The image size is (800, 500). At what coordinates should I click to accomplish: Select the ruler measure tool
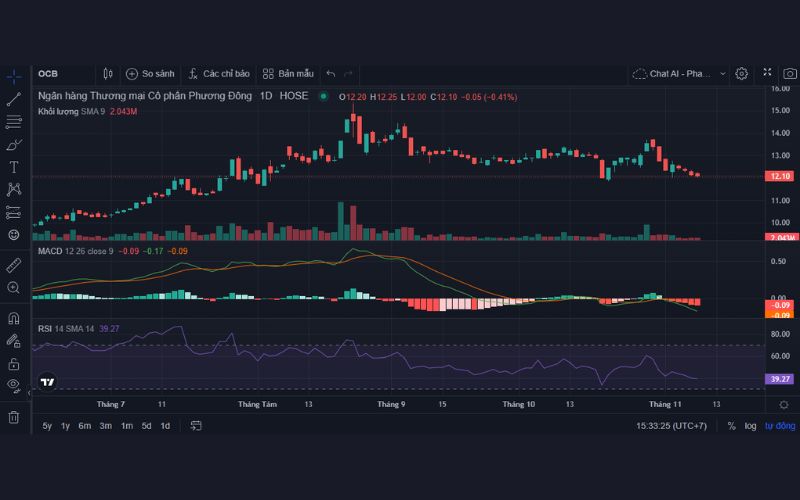tap(14, 266)
